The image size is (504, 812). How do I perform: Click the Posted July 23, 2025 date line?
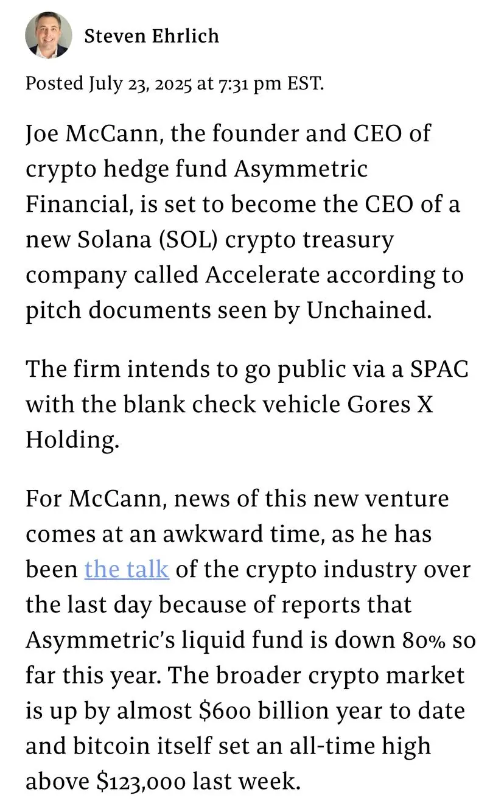point(174,83)
